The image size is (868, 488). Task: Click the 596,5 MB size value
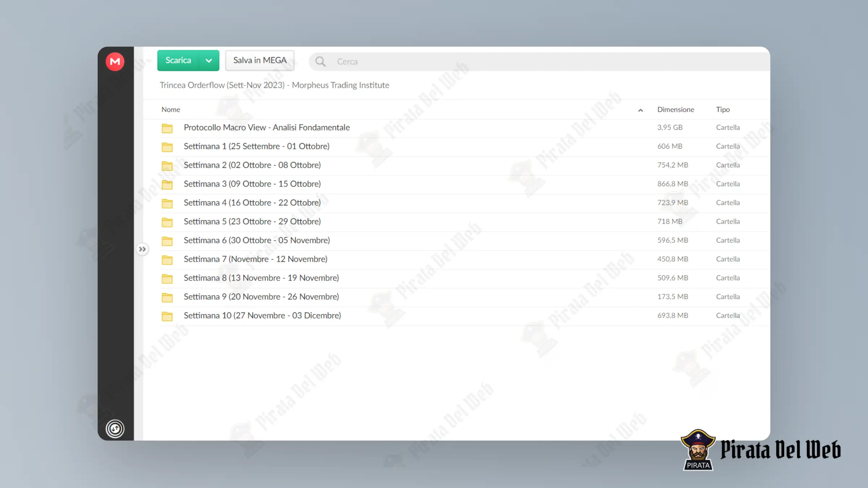click(673, 240)
